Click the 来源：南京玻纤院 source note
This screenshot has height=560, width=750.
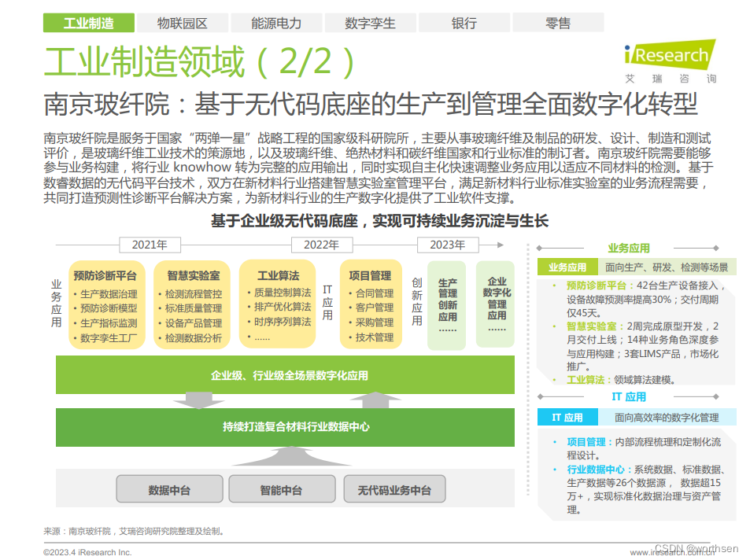[x=134, y=531]
